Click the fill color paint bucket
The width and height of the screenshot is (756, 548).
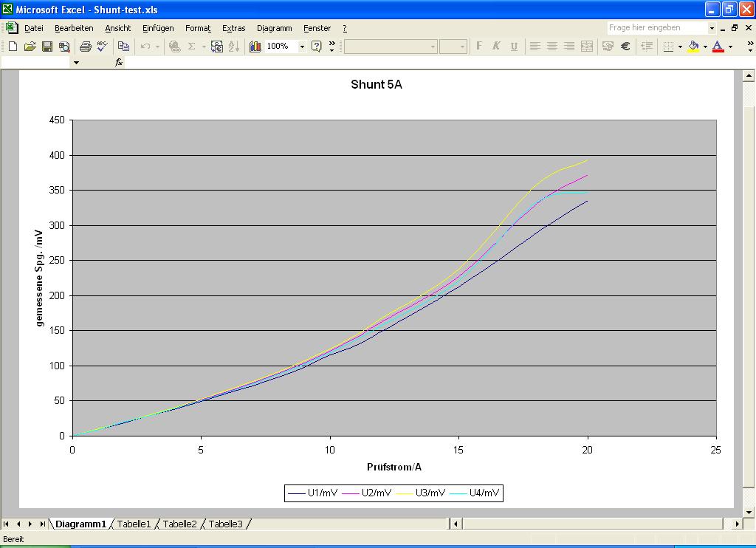tap(693, 47)
